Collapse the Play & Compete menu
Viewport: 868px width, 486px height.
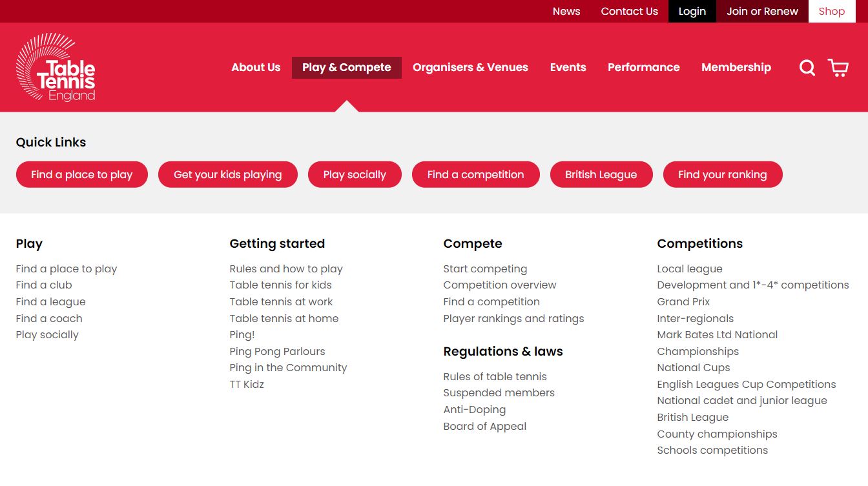tap(347, 68)
